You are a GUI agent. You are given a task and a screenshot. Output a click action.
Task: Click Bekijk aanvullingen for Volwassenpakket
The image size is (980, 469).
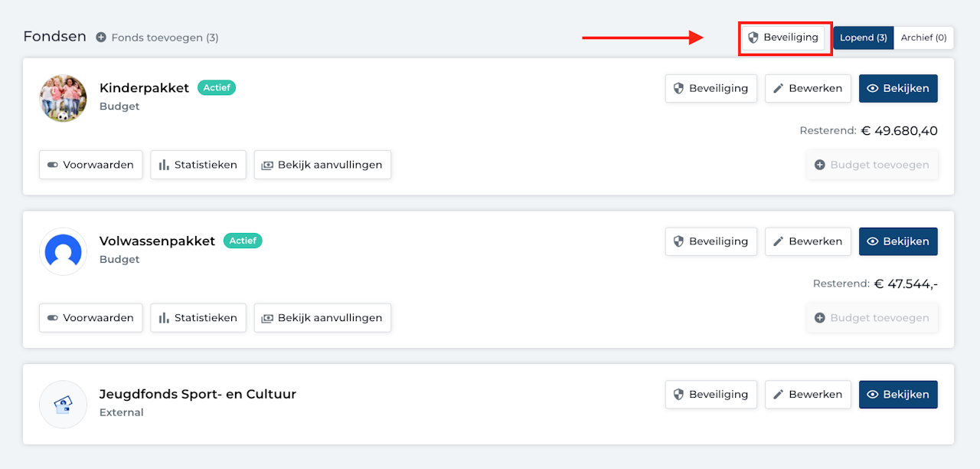pos(322,318)
